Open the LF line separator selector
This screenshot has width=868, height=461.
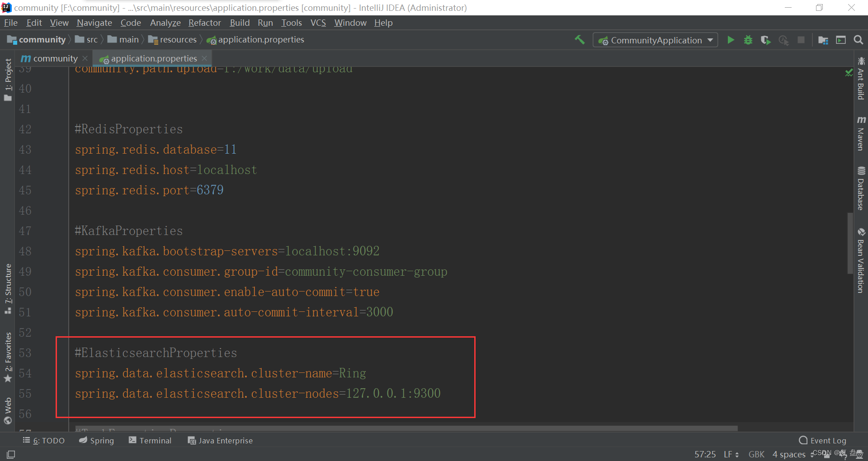[x=731, y=454]
